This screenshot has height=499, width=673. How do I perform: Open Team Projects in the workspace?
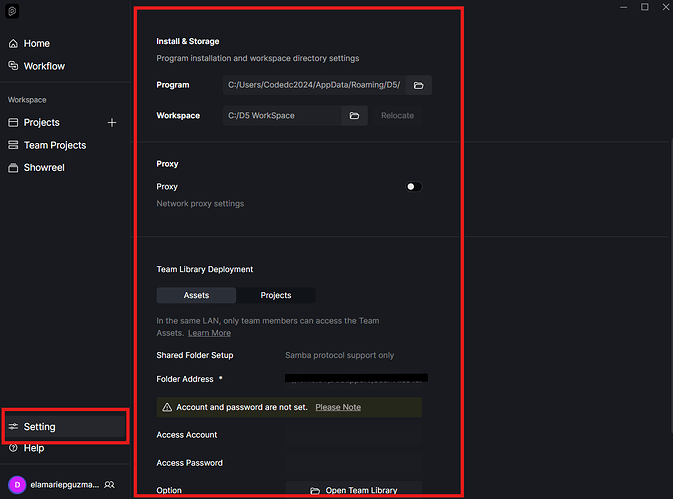(x=54, y=145)
